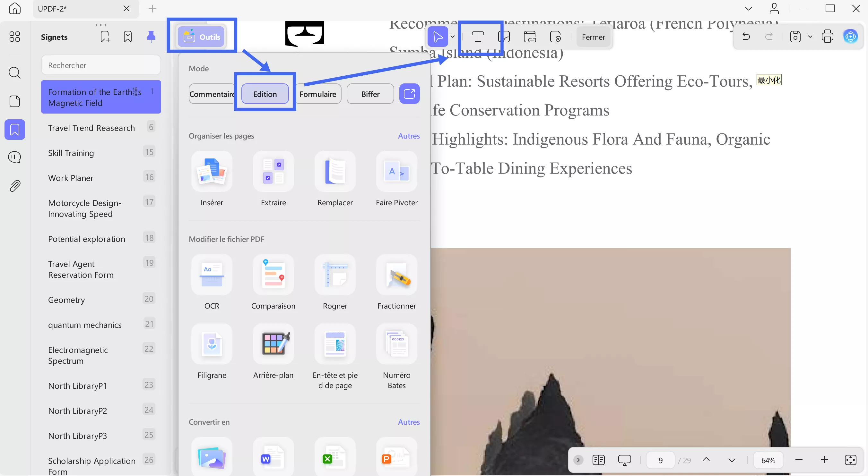This screenshot has height=476, width=868.
Task: Click the page number field showing 9
Action: click(x=660, y=460)
